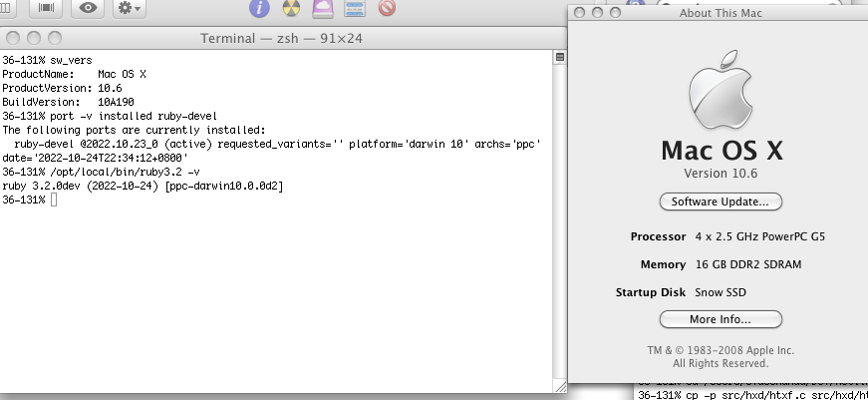This screenshot has height=400, width=868.
Task: Click the 'Mac OS X' heading text
Action: tap(722, 151)
